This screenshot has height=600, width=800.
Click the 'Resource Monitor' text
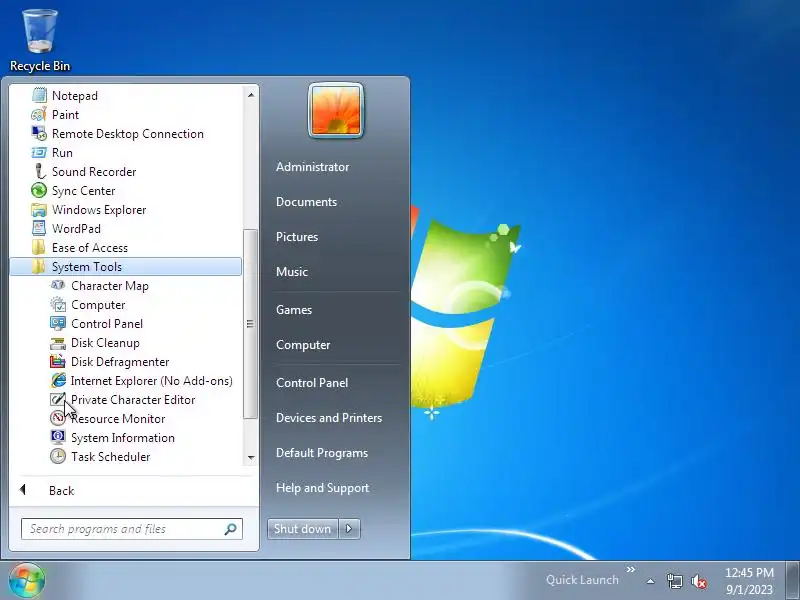coord(118,418)
